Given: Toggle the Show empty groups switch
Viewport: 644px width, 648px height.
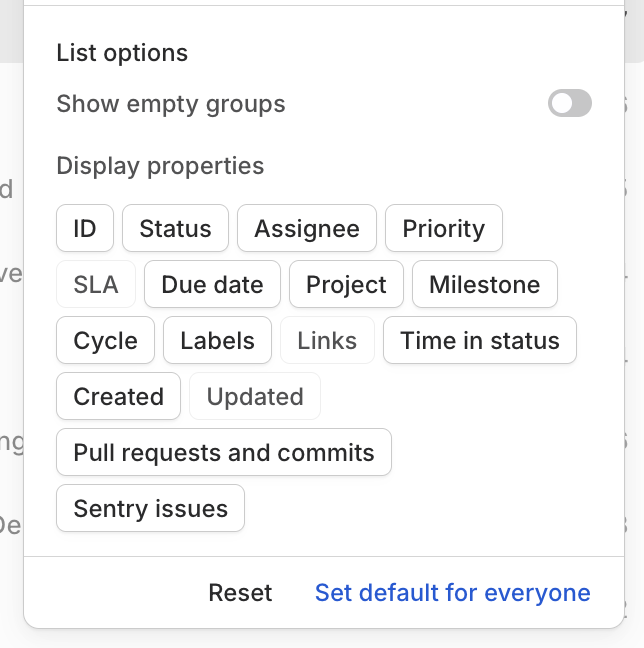Looking at the screenshot, I should coord(570,103).
